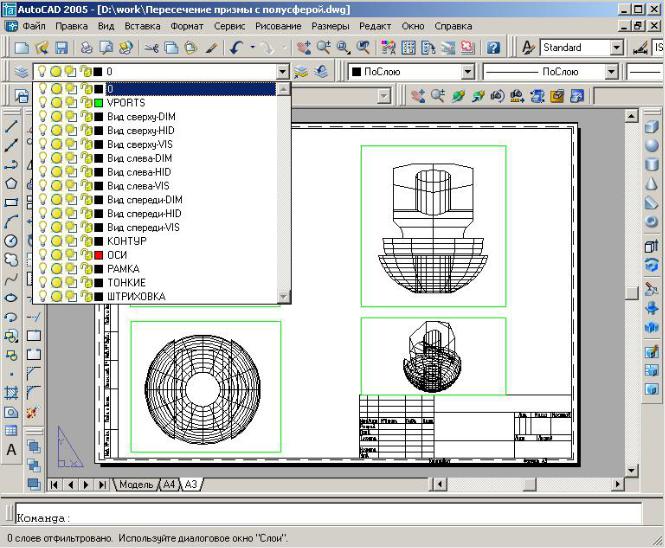The width and height of the screenshot is (665, 548).
Task: Select the Table tool icon
Action: 11,431
